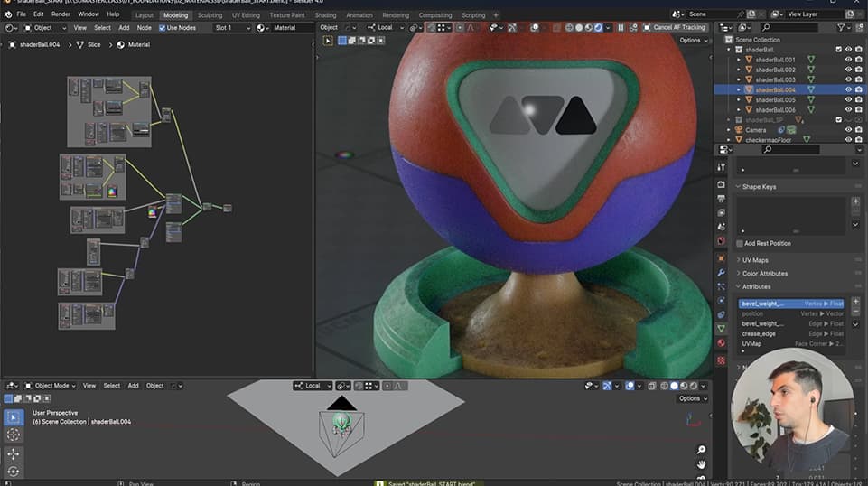Toggle snapping magnet in top viewport
This screenshot has height=486, width=868.
[431, 28]
